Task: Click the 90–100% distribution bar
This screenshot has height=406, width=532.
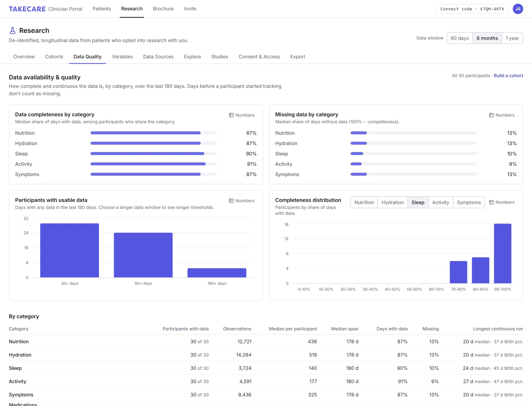Action: pos(502,253)
